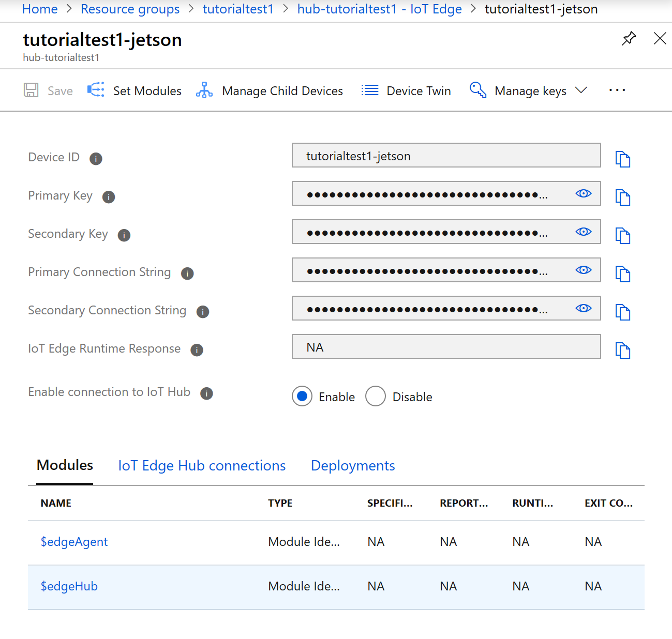Click the Device ID text field

coord(446,155)
